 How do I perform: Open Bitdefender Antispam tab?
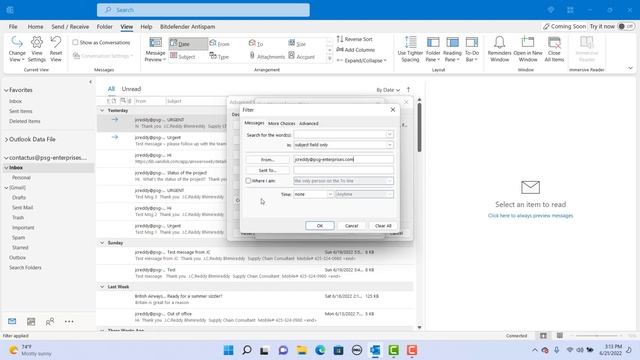point(187,27)
